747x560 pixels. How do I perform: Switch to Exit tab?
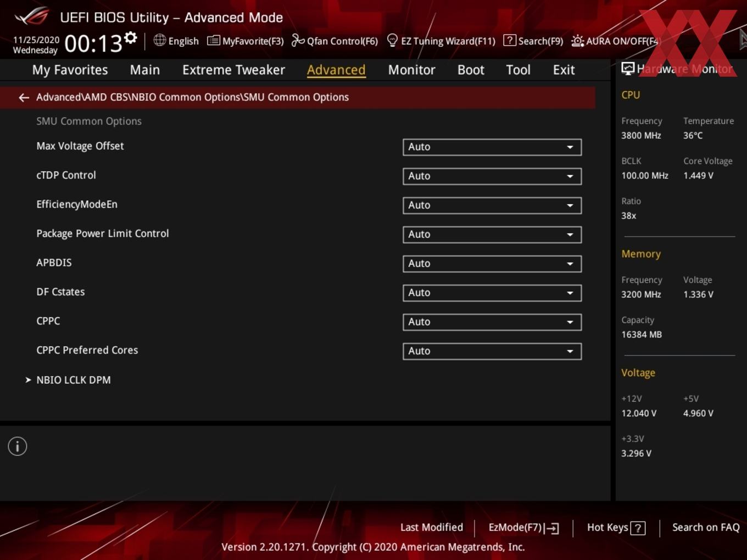click(564, 70)
